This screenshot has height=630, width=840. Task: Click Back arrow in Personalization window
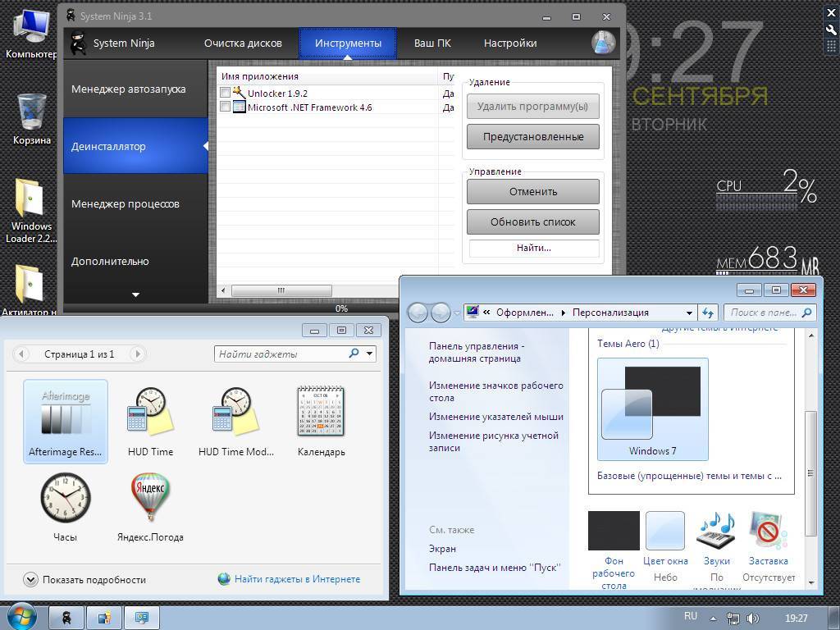pyautogui.click(x=418, y=313)
